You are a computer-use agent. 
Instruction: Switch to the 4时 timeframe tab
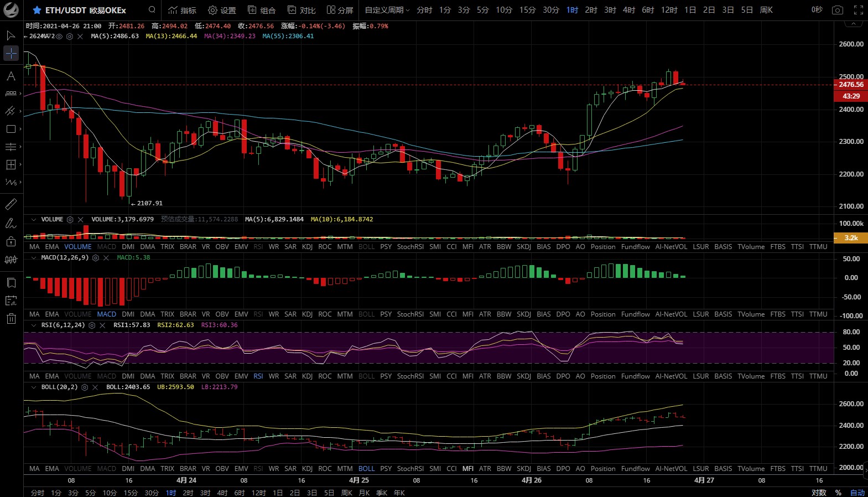pyautogui.click(x=628, y=10)
